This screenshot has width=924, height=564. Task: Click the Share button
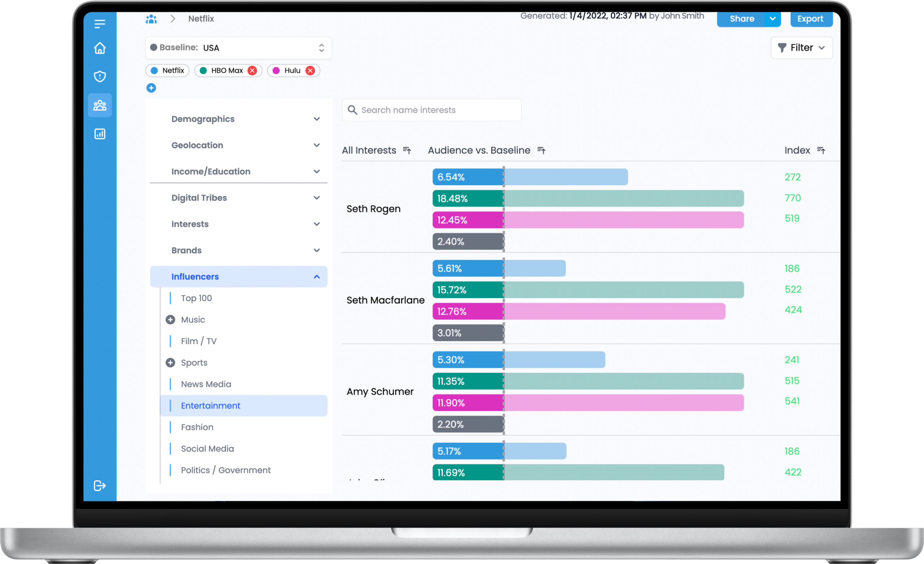point(741,19)
